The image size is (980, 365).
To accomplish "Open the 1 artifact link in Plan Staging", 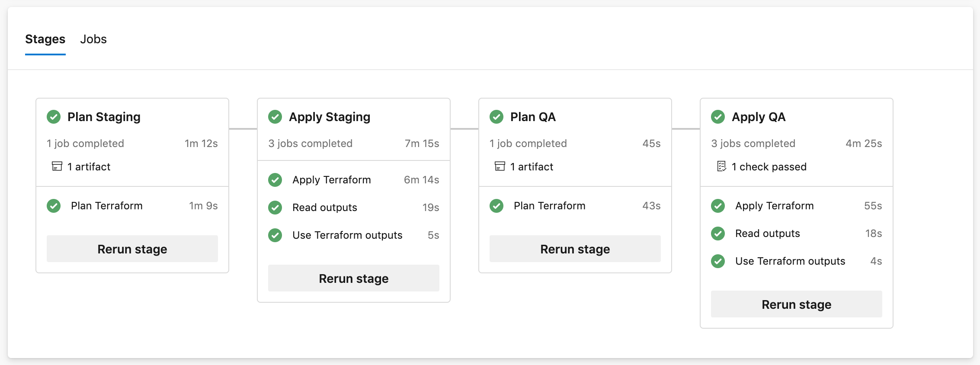I will [89, 167].
